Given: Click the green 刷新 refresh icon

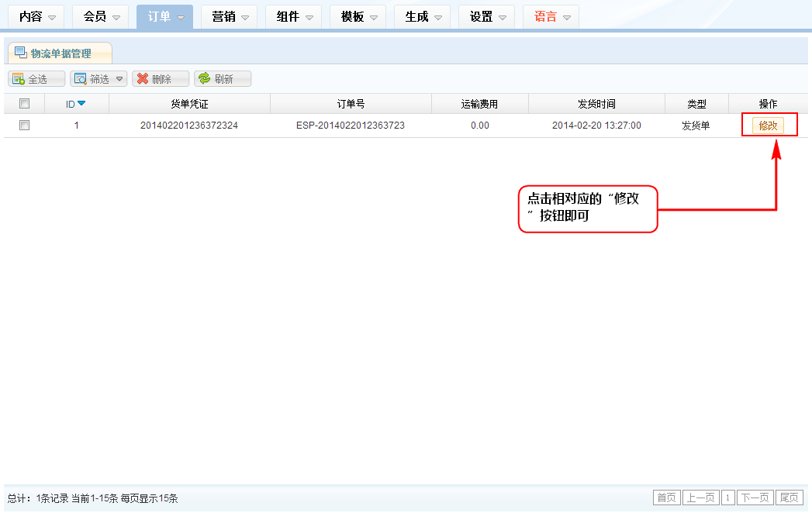Looking at the screenshot, I should click(x=204, y=79).
